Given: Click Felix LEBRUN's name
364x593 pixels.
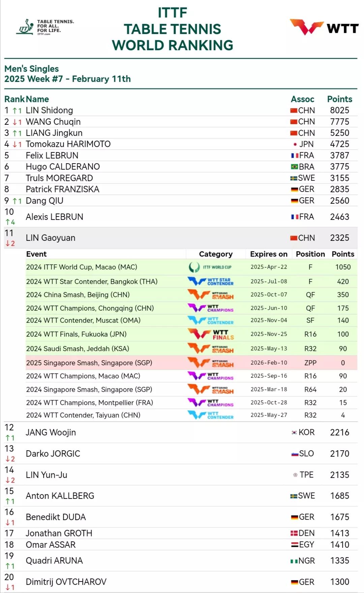Looking at the screenshot, I should point(52,156).
